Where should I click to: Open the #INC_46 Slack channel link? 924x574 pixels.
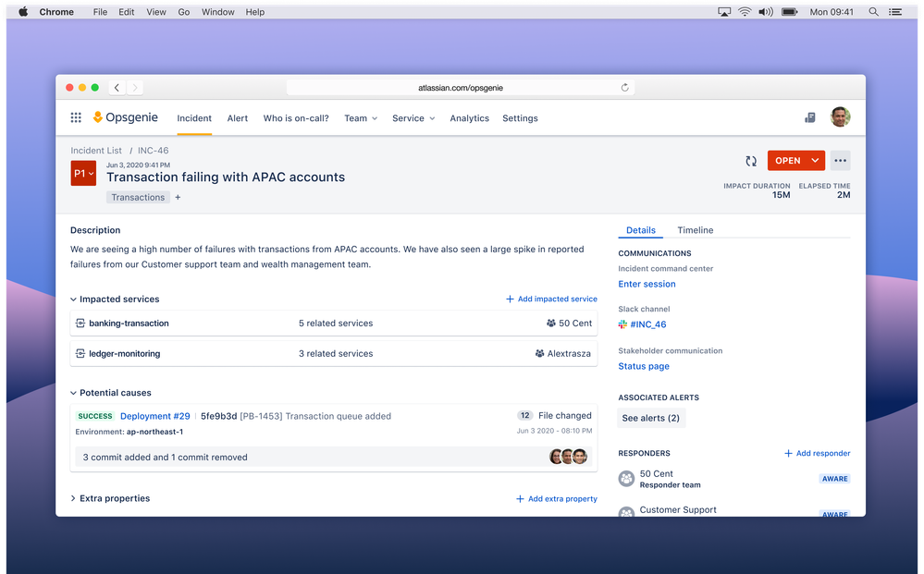[648, 324]
